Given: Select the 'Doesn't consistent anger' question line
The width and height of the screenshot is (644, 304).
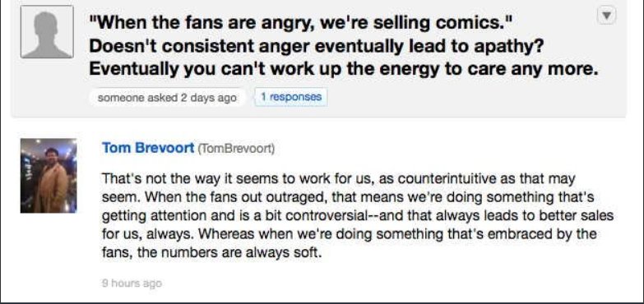Looking at the screenshot, I should [x=317, y=46].
